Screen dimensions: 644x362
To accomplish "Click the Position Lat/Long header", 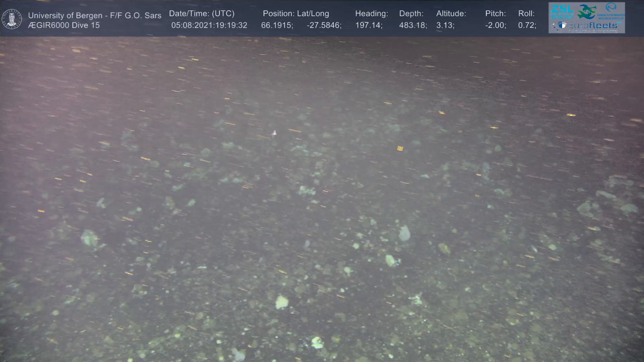I will coord(296,14).
